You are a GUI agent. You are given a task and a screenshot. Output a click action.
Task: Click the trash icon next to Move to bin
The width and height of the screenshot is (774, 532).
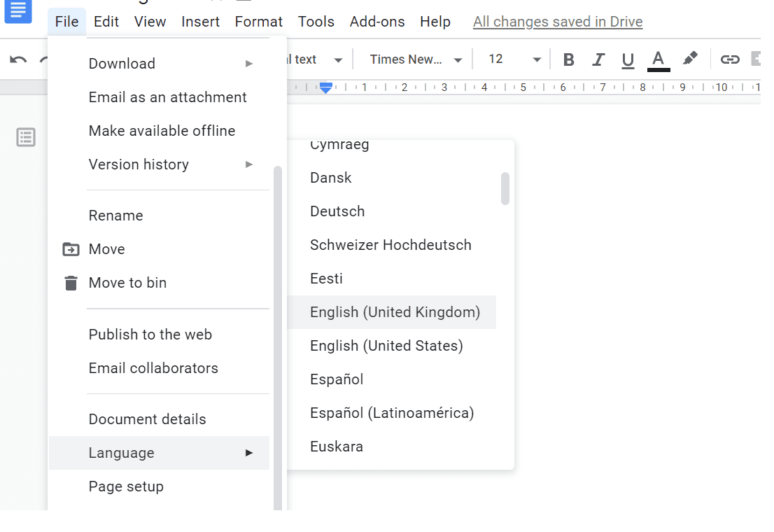point(70,283)
